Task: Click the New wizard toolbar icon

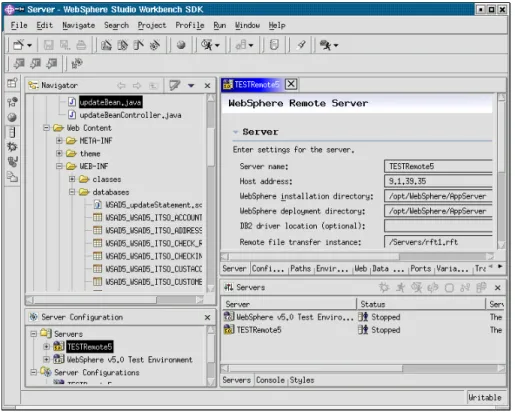Action: pos(18,45)
